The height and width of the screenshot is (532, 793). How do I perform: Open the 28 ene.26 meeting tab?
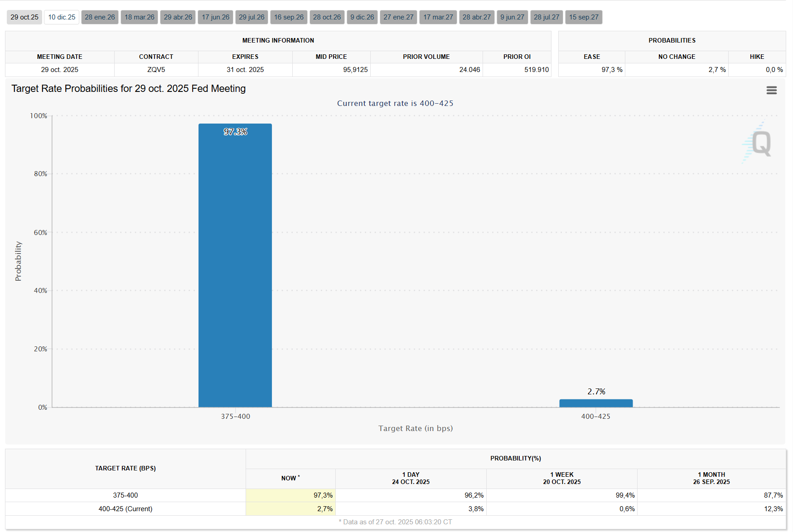point(100,17)
